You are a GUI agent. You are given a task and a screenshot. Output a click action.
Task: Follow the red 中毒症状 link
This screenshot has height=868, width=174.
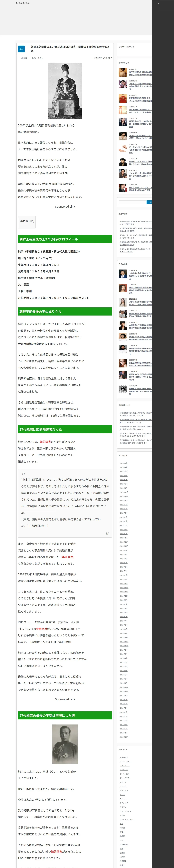42,629
